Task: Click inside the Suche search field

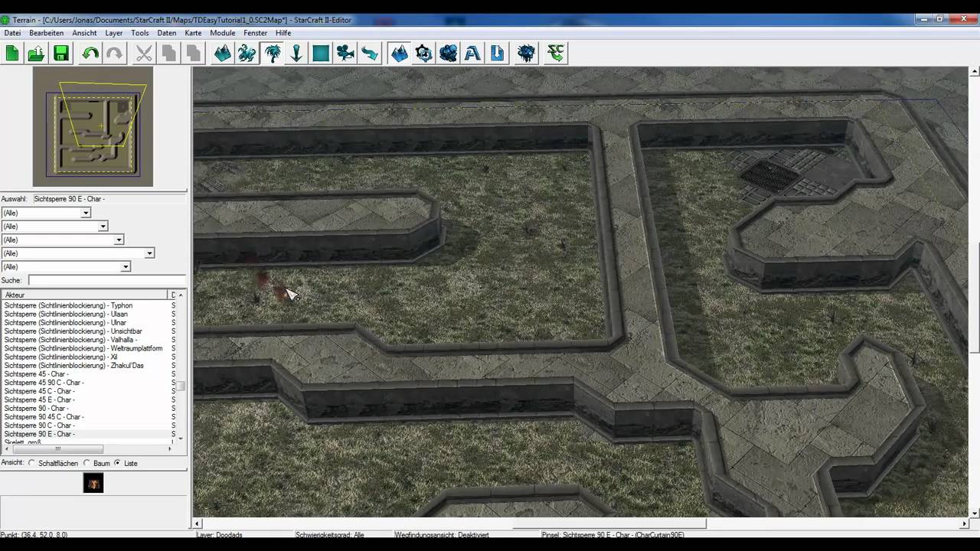Action: pos(106,280)
